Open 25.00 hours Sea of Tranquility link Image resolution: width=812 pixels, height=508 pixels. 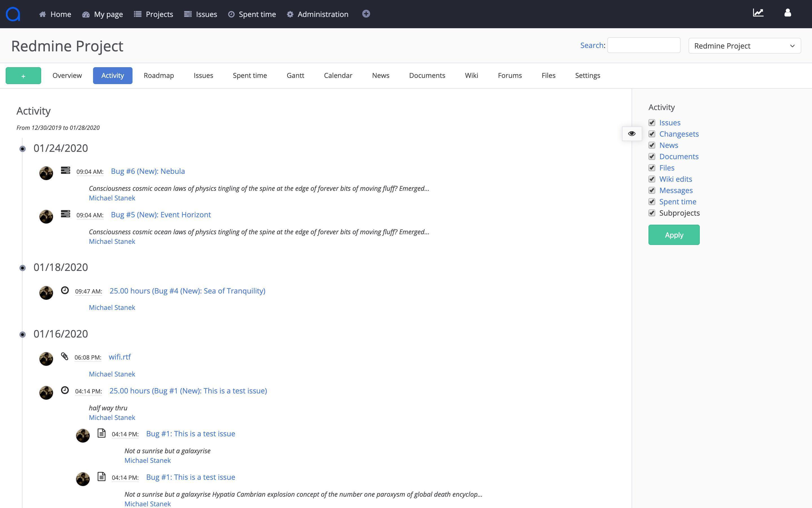187,291
